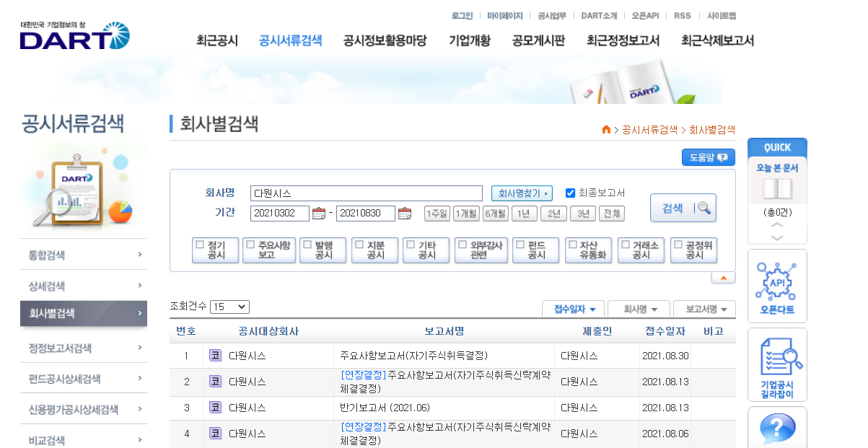This screenshot has width=868, height=448.
Task: Check the 공정위공시 checkbox
Action: [x=678, y=245]
